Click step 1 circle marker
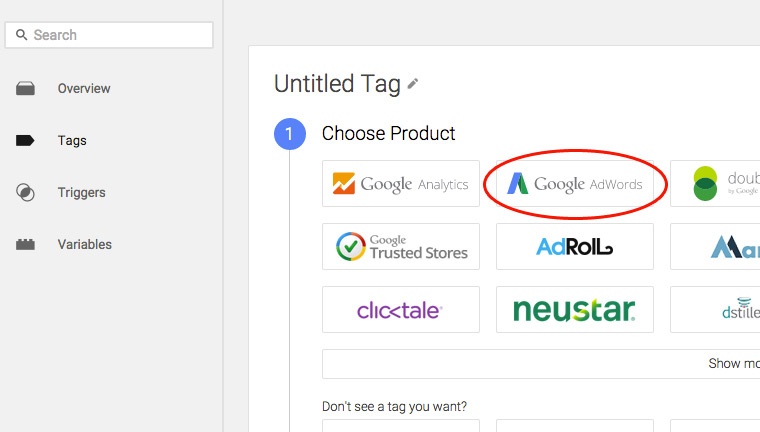Viewport: 760px width, 432px height. 290,134
